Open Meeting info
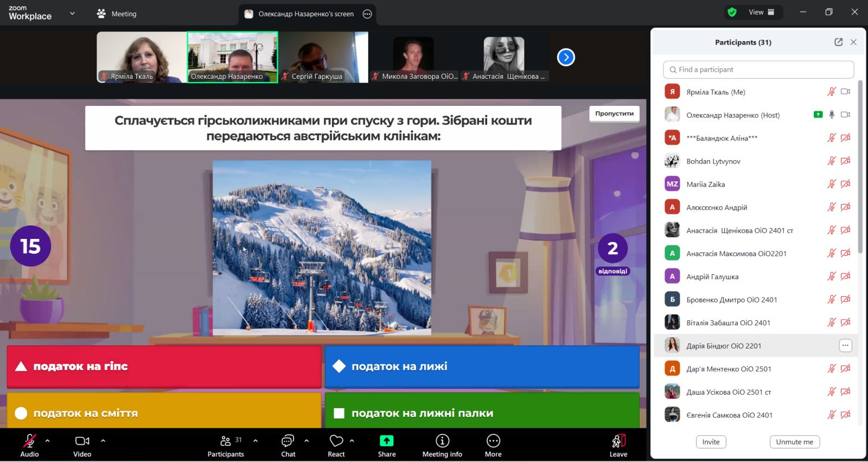The width and height of the screenshot is (868, 462). (442, 441)
